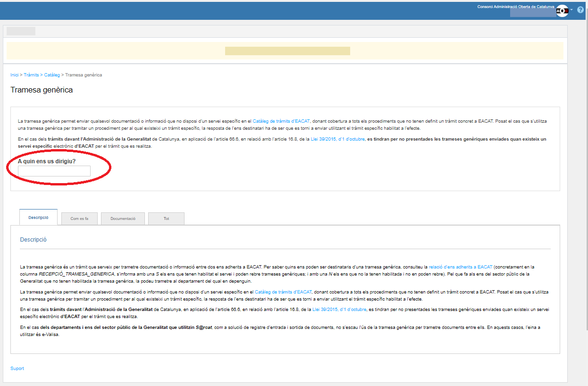Show the Tot tab

(x=166, y=219)
